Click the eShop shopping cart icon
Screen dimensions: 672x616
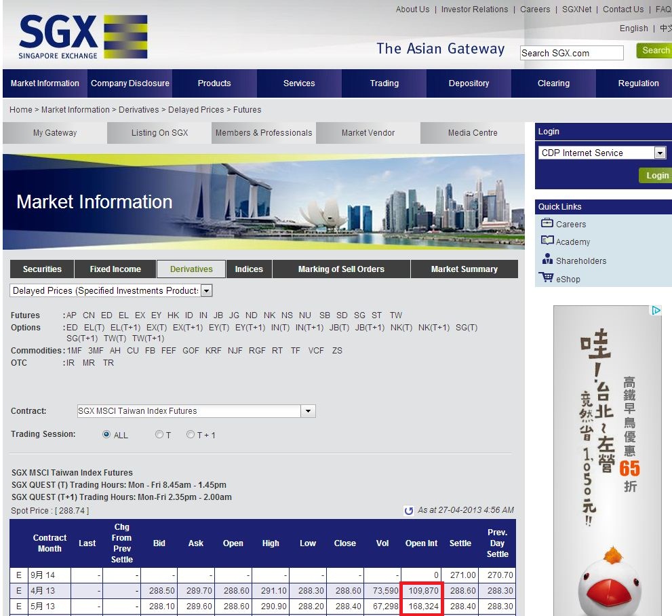[546, 277]
